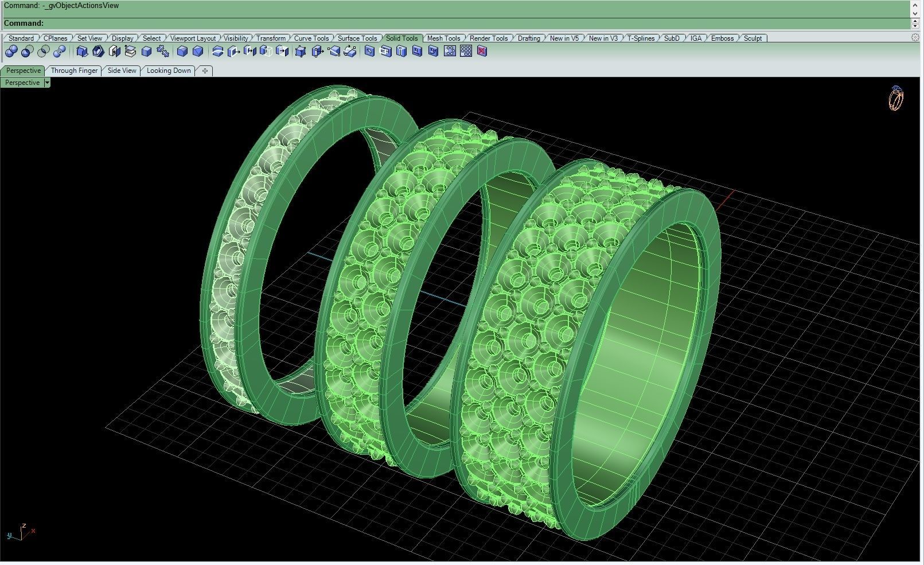Open the Standard toolbar tab
Image resolution: width=924 pixels, height=565 pixels.
21,38
